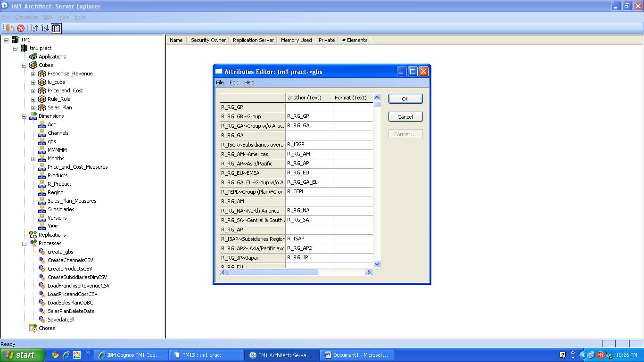This screenshot has width=644, height=362.
Task: Click the tm1 pract server icon
Action: pos(24,48)
